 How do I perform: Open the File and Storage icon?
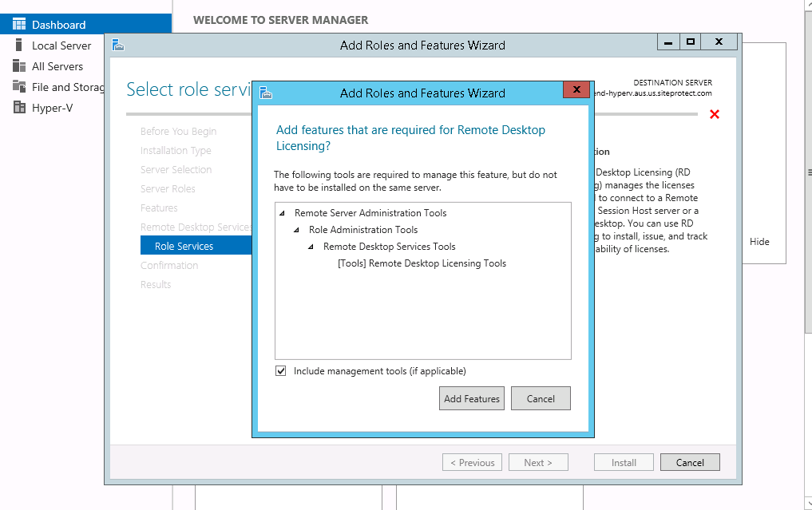click(19, 86)
